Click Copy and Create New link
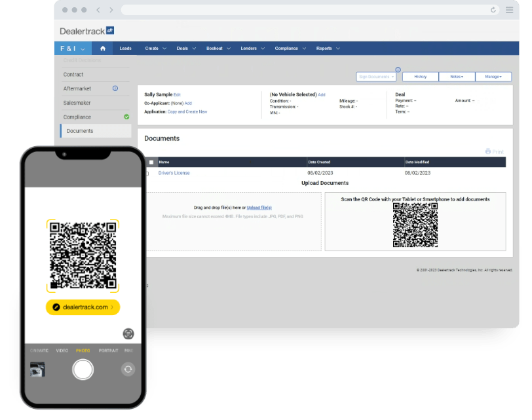The height and width of the screenshot is (420, 532). [187, 111]
